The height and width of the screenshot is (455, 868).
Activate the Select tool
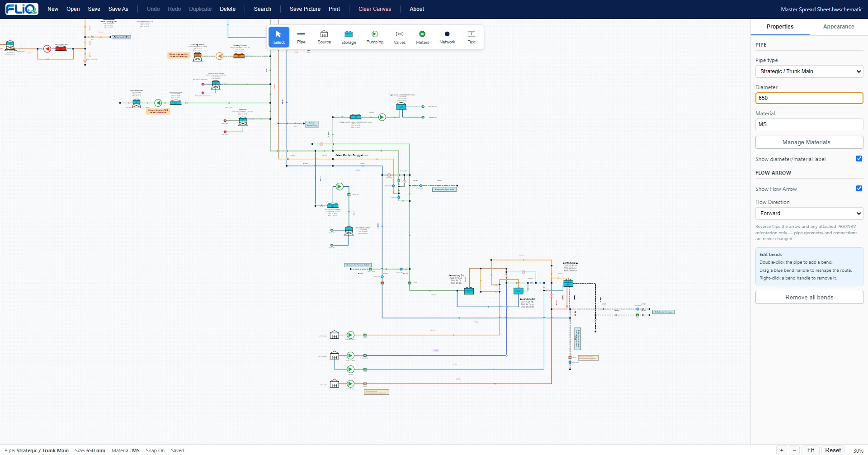279,37
